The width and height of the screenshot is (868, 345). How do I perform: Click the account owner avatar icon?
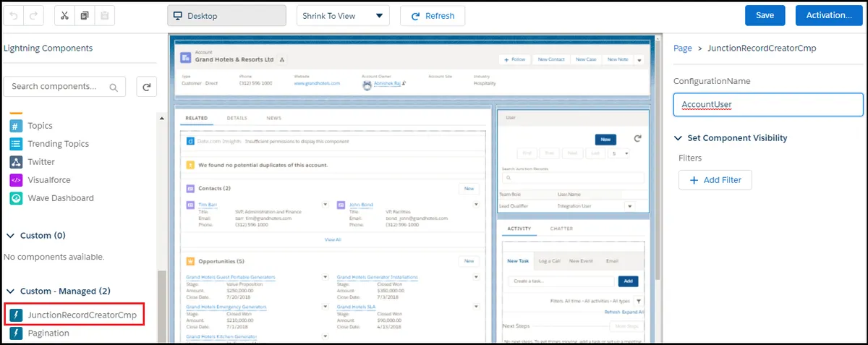click(x=367, y=84)
